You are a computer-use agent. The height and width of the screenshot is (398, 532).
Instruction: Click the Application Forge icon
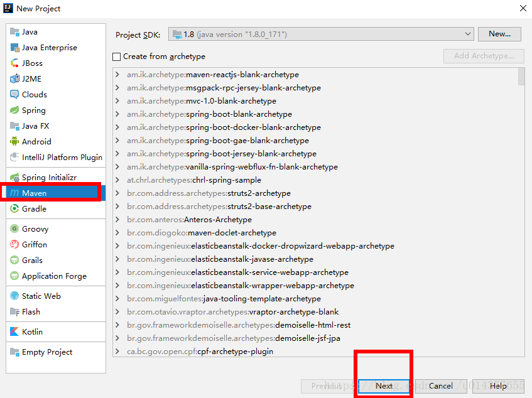point(14,276)
